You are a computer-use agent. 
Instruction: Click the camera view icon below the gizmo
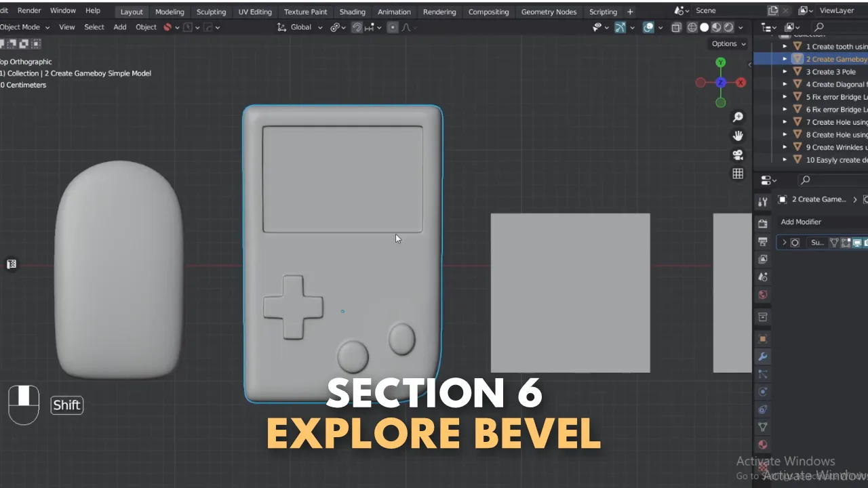[x=738, y=155]
